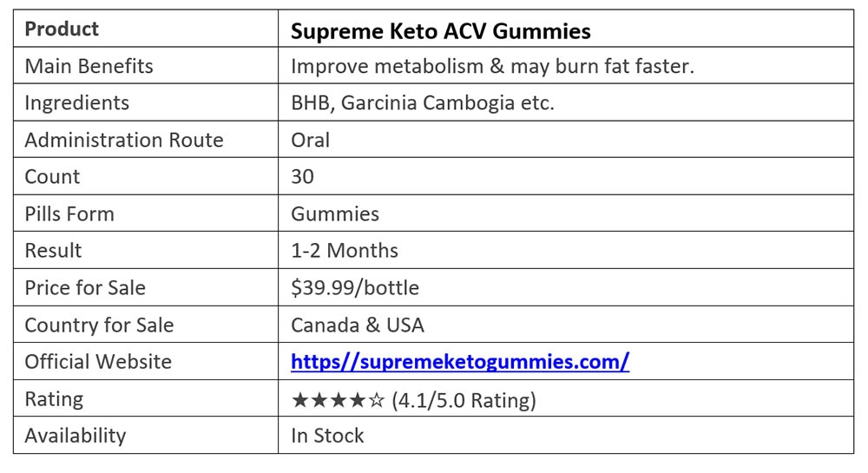This screenshot has width=868, height=473.
Task: Select the Gummies value cell
Action: (335, 214)
